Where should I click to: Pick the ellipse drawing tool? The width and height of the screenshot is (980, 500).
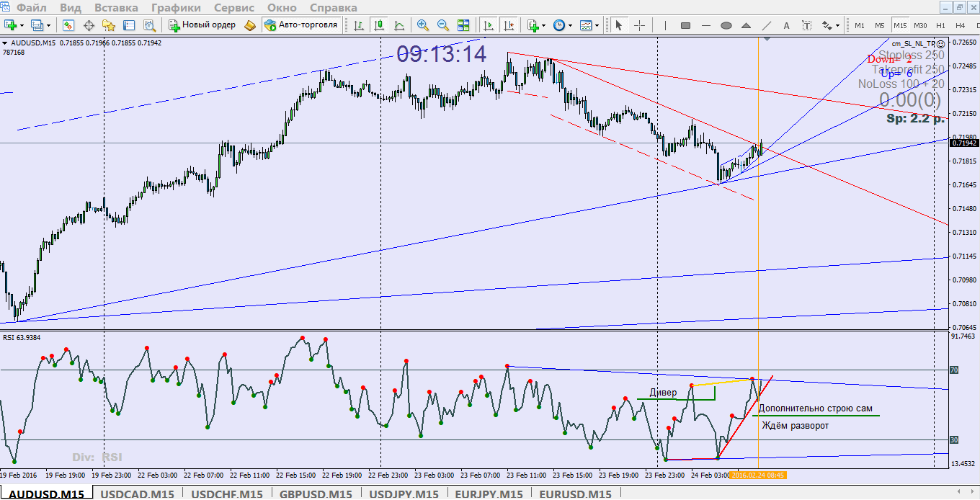click(726, 25)
